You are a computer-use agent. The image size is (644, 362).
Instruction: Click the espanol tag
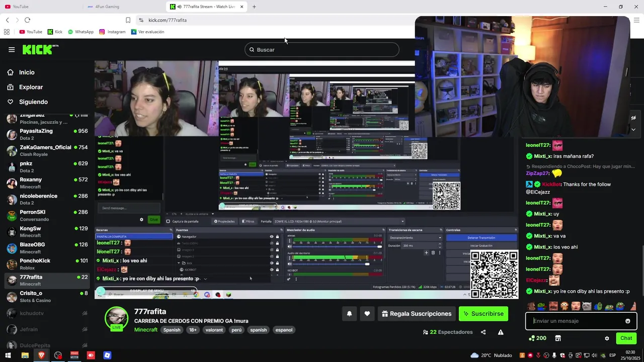[284, 330]
